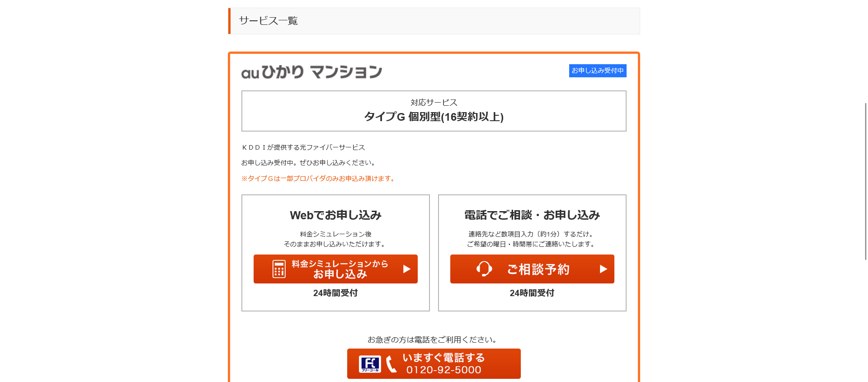This screenshot has height=382, width=868.
Task: Select the タイプG 個別型(16契約以上) text
Action: pos(434,117)
